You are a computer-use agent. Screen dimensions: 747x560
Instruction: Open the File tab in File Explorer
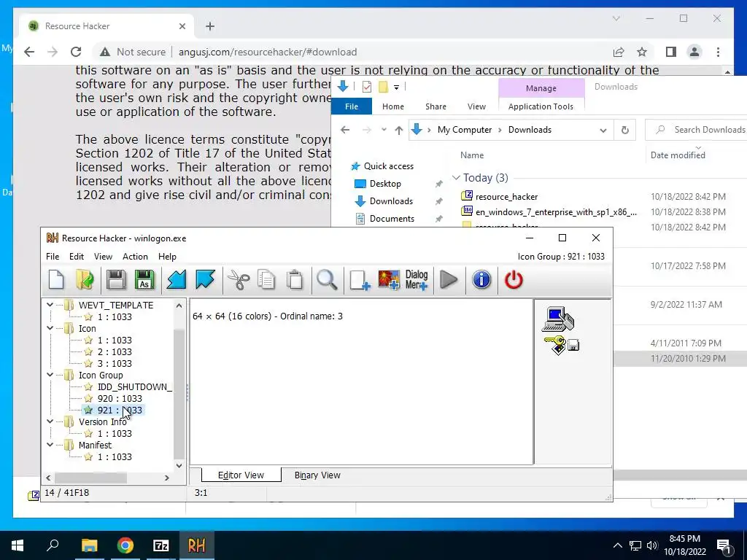click(x=351, y=106)
